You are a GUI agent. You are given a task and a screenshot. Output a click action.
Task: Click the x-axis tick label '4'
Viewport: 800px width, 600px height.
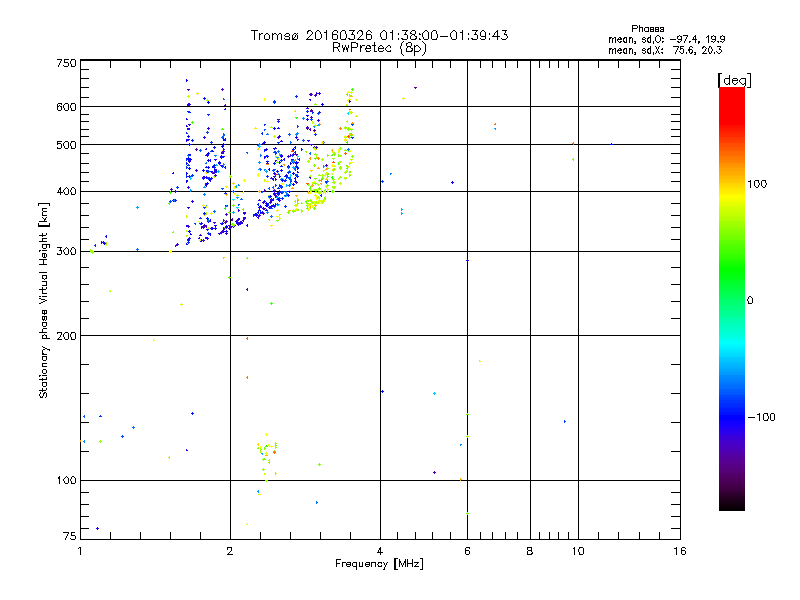[380, 551]
